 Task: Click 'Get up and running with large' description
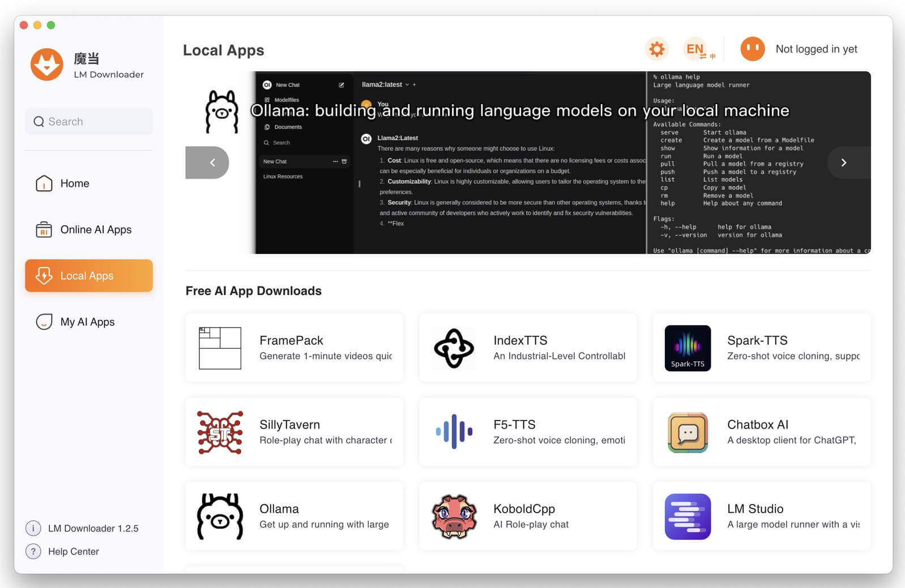coord(324,525)
